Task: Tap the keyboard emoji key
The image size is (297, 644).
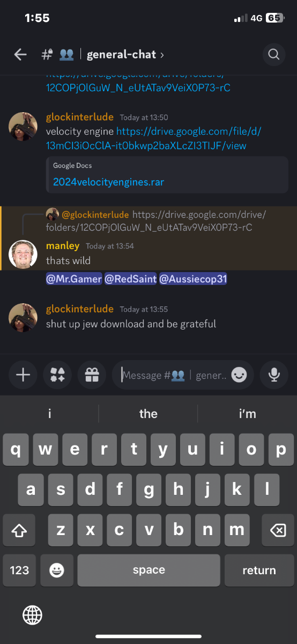Action: (56, 570)
